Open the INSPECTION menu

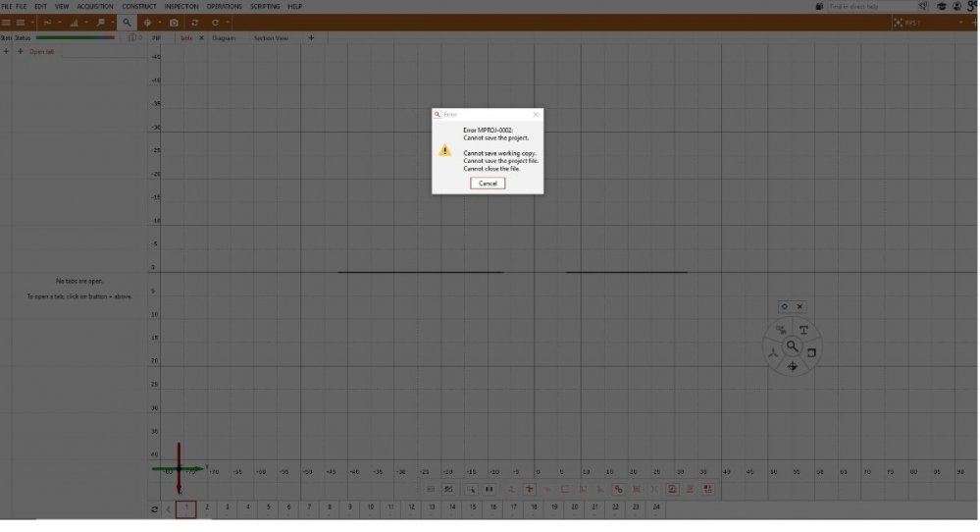point(181,6)
